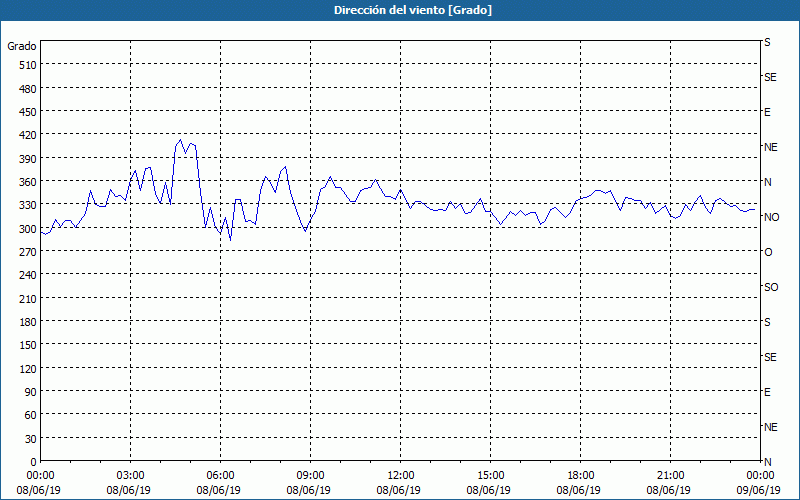
Task: Select the 03:00 time label on the x-axis
Action: point(130,475)
